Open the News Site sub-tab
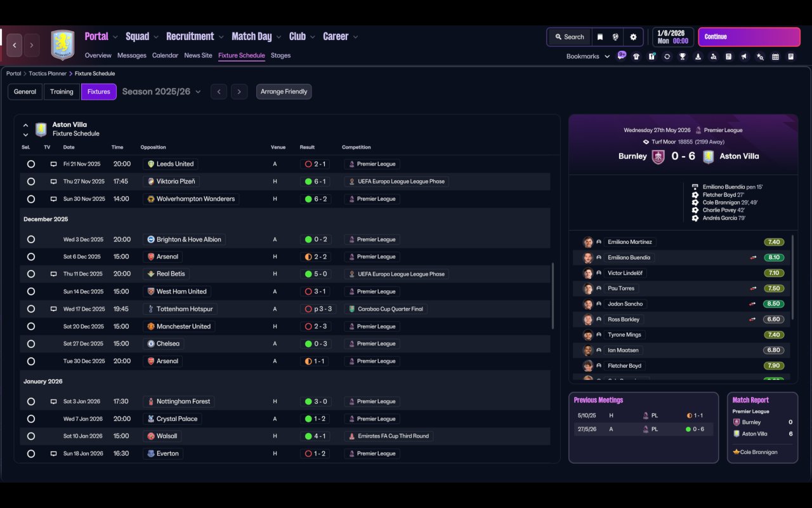The height and width of the screenshot is (508, 812). coord(198,55)
